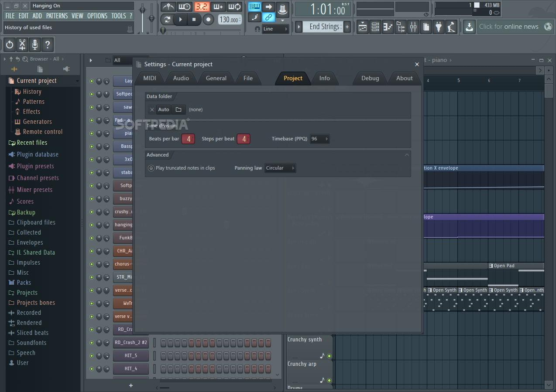Clear the data folder with X icon

152,109
